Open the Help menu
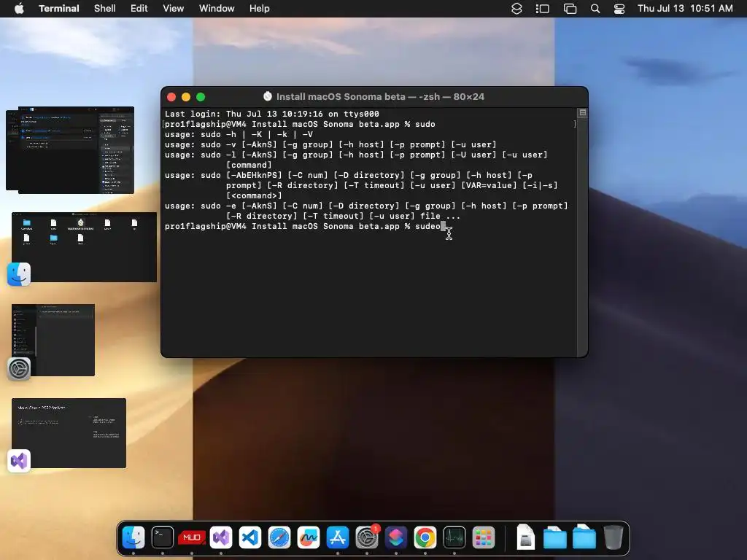Viewport: 747px width, 560px height. (x=260, y=8)
